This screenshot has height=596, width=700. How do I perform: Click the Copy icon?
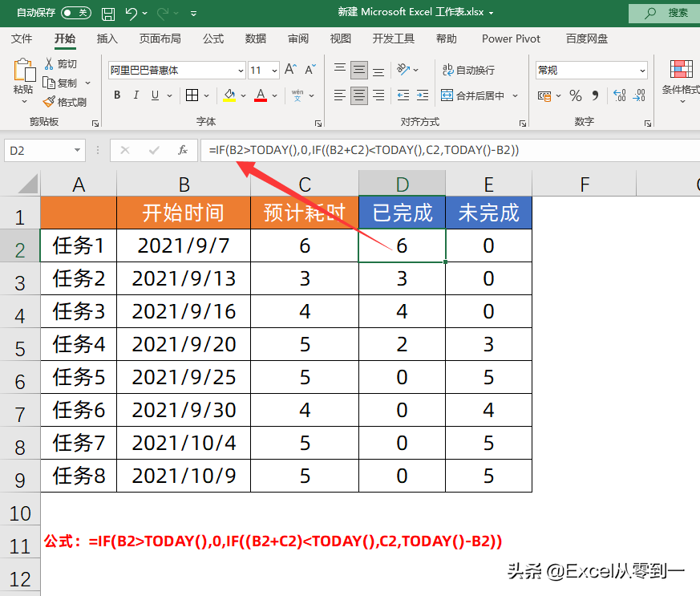[x=49, y=83]
